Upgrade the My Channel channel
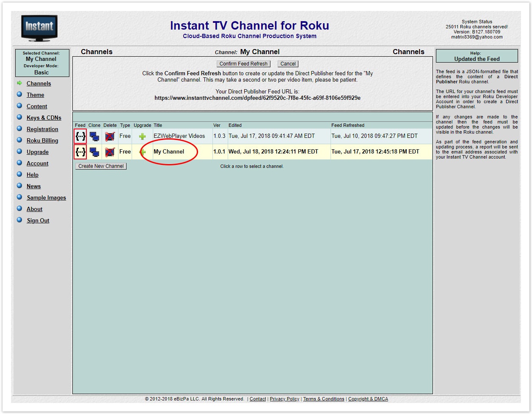532x414 pixels. (142, 152)
